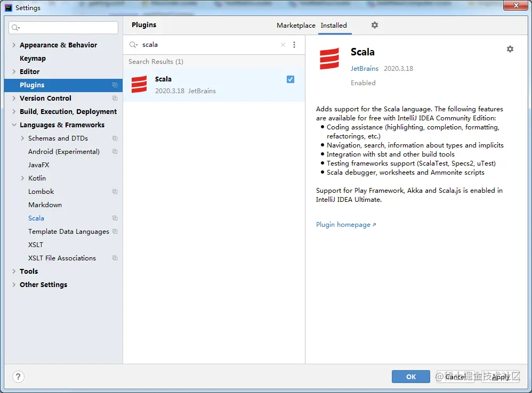Disable the Scala plugin checkbox
532x393 pixels.
pyautogui.click(x=291, y=79)
